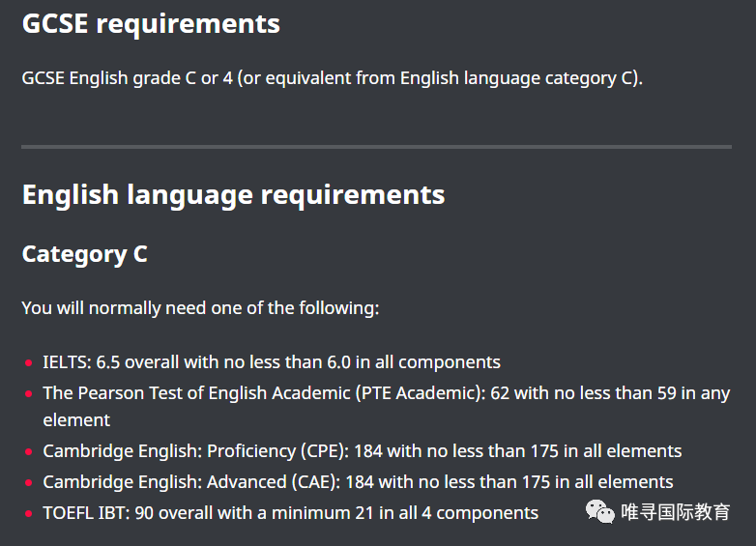The height and width of the screenshot is (546, 756).
Task: Click the red bullet beside Cambridge Advanced line
Action: click(x=29, y=482)
